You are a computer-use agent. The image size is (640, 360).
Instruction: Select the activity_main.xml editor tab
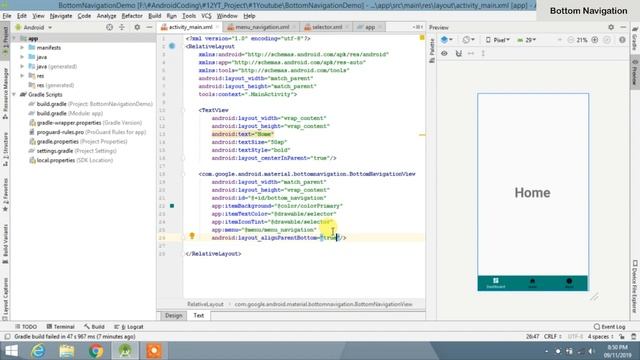[190, 27]
